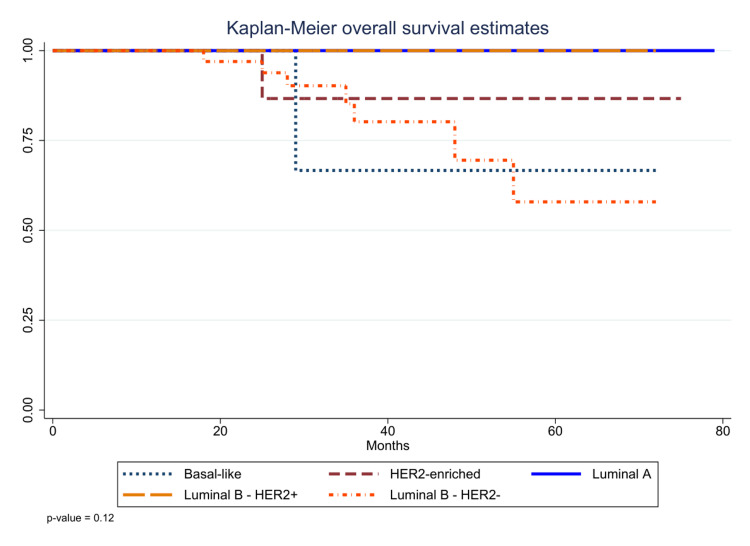Click the Luminal B - HER2- legend label

pyautogui.click(x=445, y=495)
